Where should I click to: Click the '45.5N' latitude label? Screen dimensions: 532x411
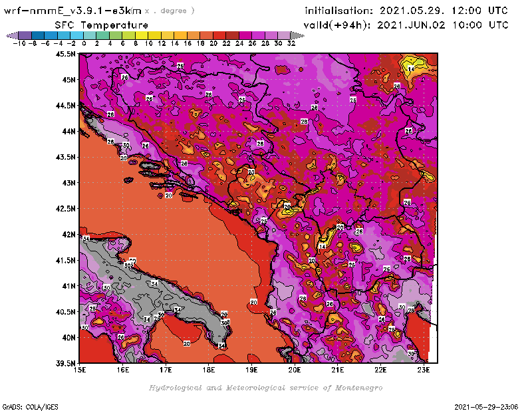65,54
